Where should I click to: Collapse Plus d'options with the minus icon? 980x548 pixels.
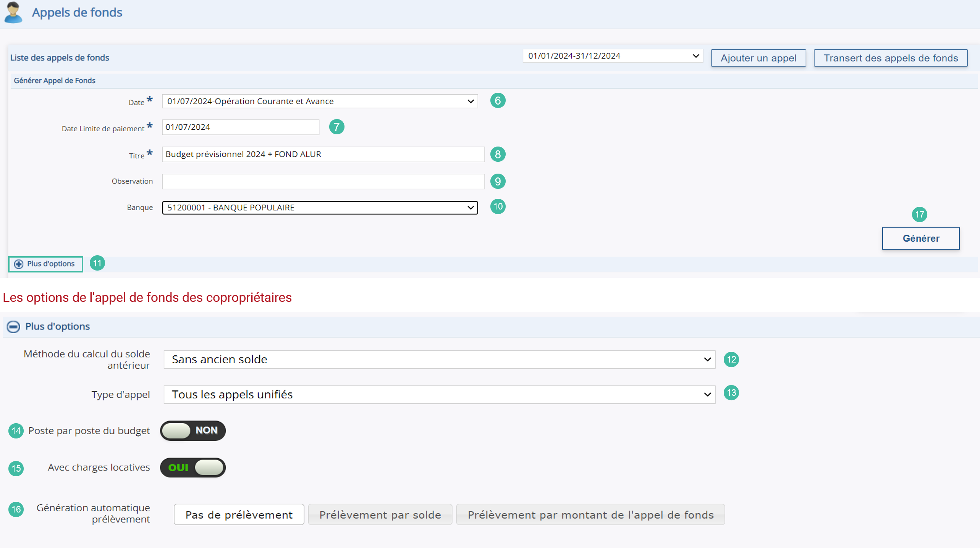coord(13,327)
